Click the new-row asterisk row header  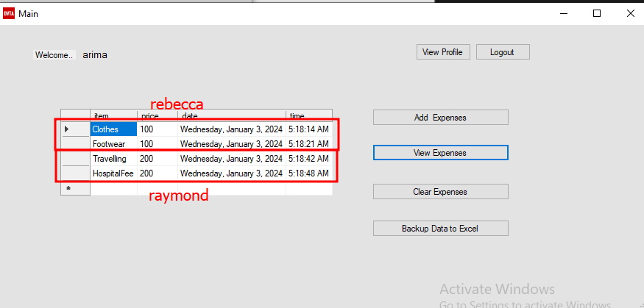[x=75, y=188]
